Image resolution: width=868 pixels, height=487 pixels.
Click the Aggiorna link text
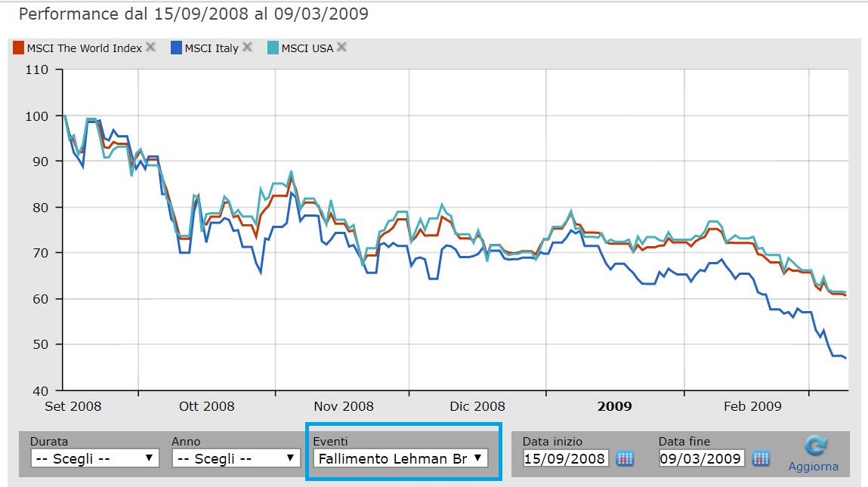pos(813,467)
